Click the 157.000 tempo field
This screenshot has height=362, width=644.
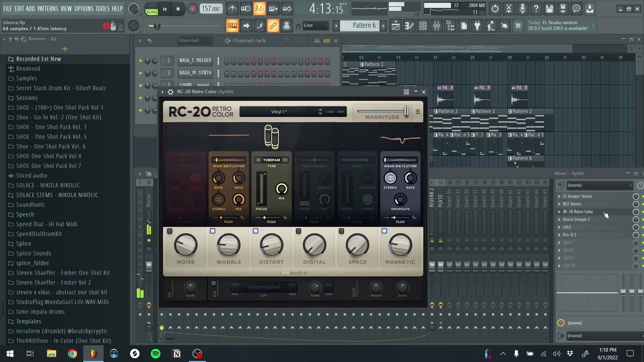[211, 9]
